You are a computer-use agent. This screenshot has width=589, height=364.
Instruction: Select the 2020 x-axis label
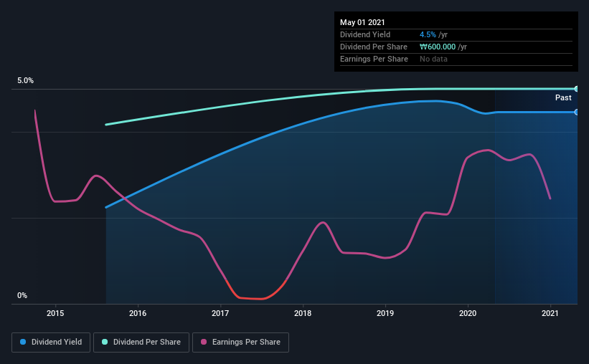[468, 313]
